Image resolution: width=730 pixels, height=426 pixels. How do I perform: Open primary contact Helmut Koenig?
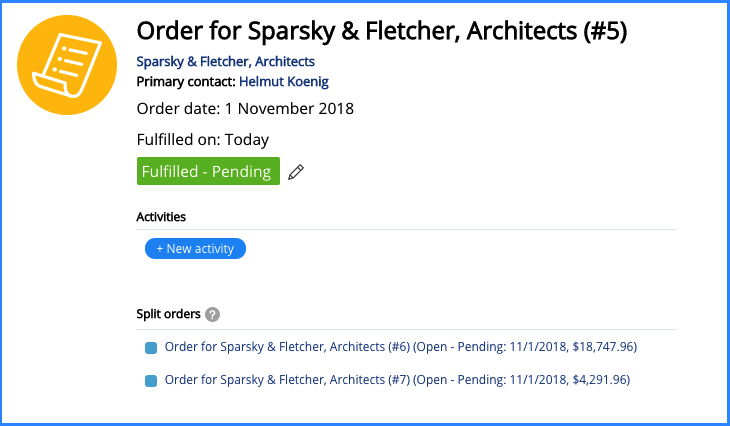pyautogui.click(x=284, y=81)
